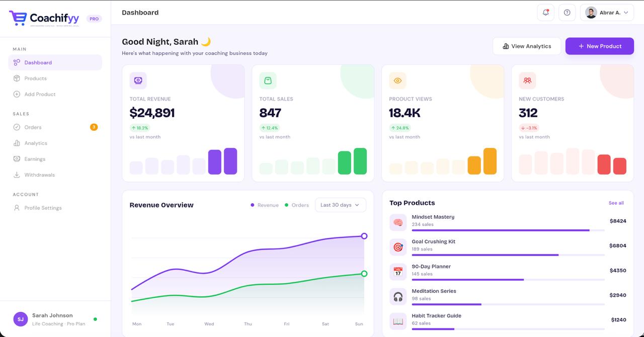The height and width of the screenshot is (337, 644).
Task: Click the green online status dot
Action: click(x=95, y=319)
